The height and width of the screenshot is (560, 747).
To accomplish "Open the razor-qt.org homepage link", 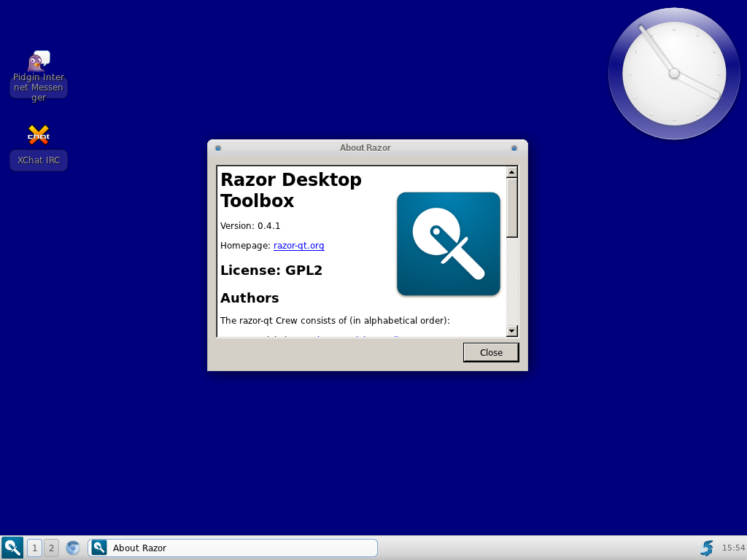I will [x=298, y=246].
